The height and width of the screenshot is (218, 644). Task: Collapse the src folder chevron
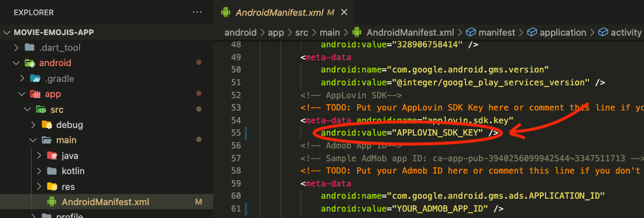(x=28, y=109)
